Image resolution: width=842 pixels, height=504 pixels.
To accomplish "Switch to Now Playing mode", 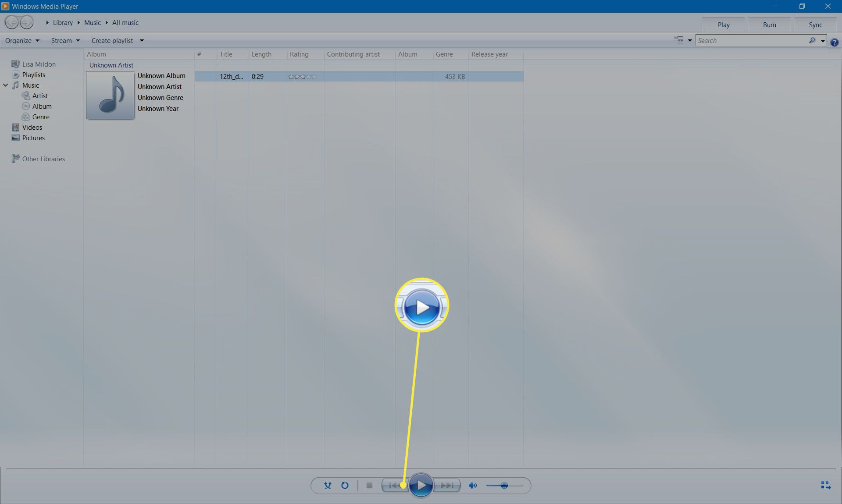I will point(826,485).
